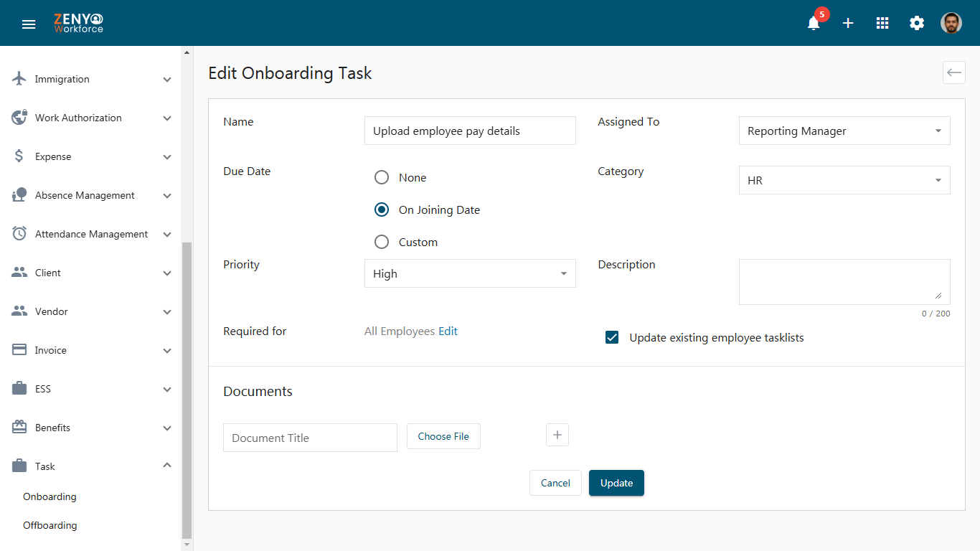Open settings gear in header
Image resolution: width=980 pixels, height=551 pixels.
pyautogui.click(x=917, y=23)
